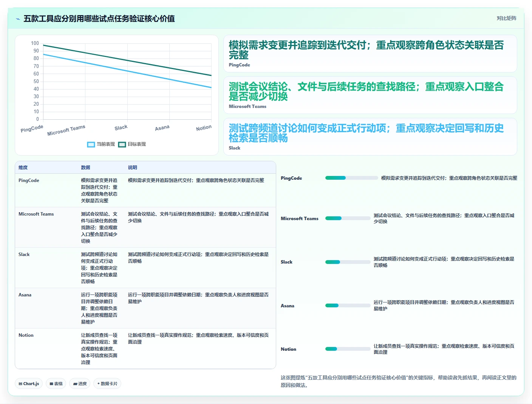Select the 数据卡片 tag

[107, 384]
